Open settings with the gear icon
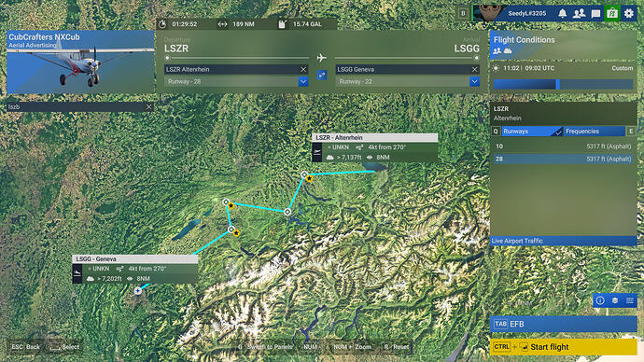This screenshot has height=362, width=644. coord(629,14)
